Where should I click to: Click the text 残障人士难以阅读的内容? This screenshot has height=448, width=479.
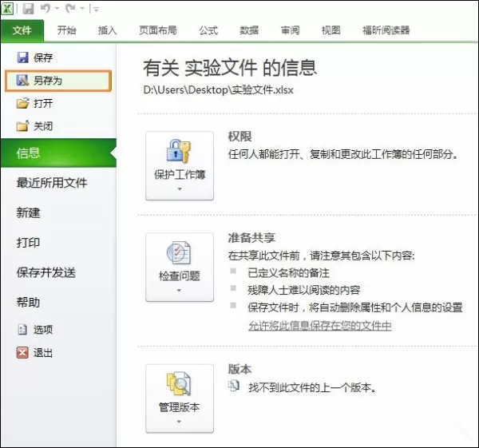[x=304, y=290]
